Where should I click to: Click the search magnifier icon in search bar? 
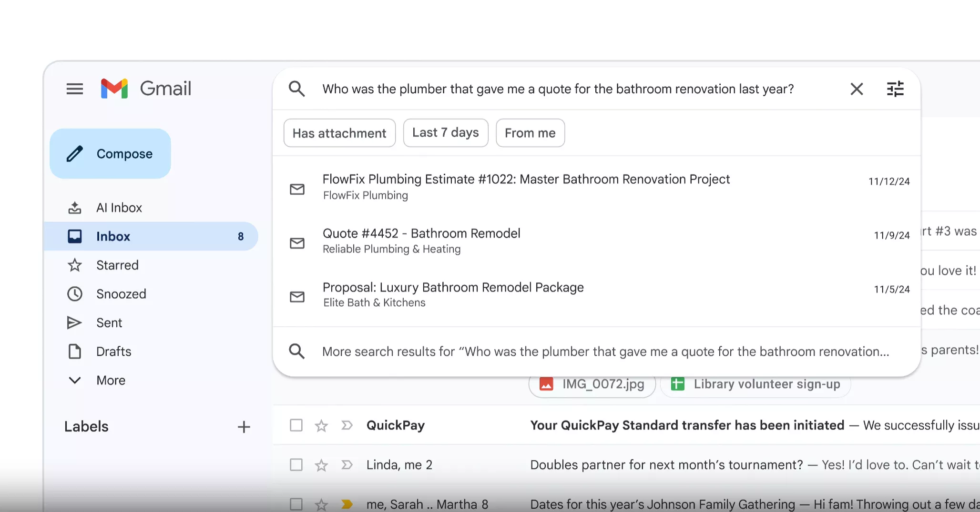point(296,89)
